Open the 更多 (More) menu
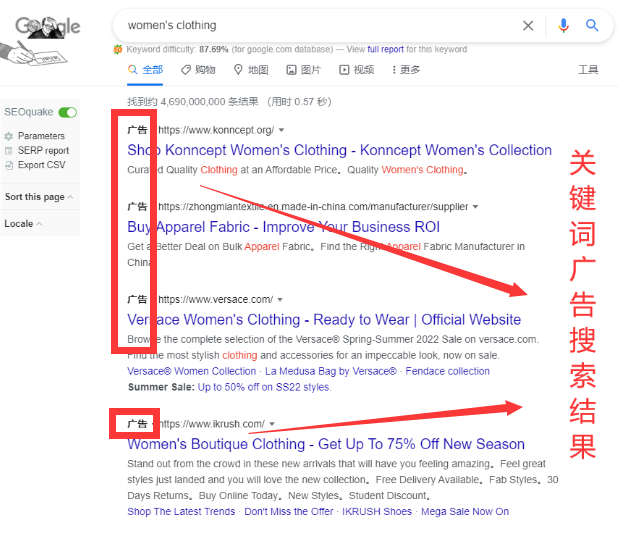This screenshot has width=619, height=534. [406, 70]
